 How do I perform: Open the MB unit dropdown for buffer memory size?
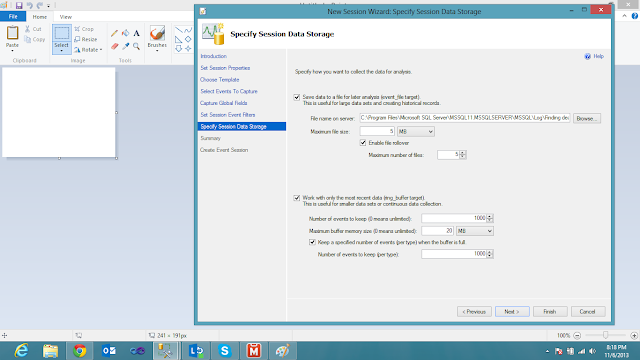pos(475,231)
